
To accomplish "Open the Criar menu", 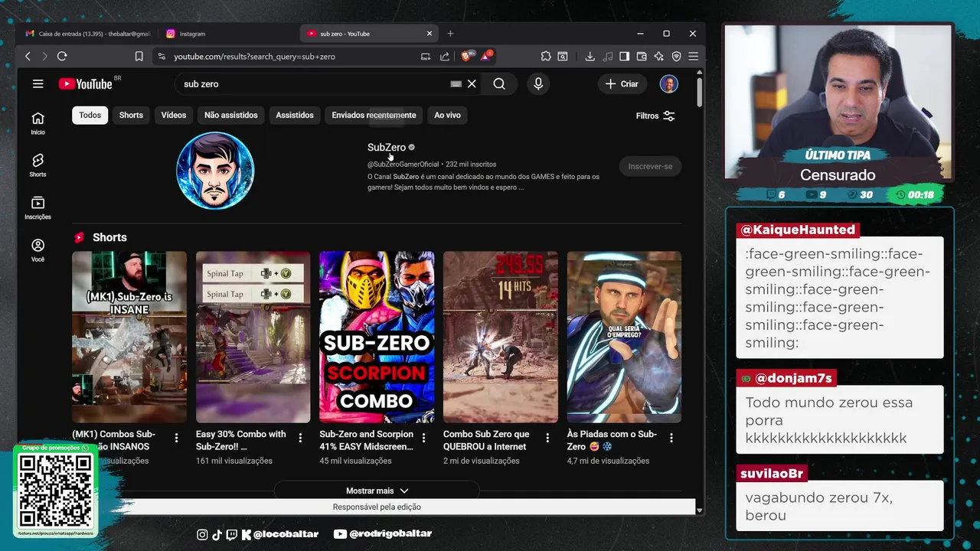I will pos(622,84).
